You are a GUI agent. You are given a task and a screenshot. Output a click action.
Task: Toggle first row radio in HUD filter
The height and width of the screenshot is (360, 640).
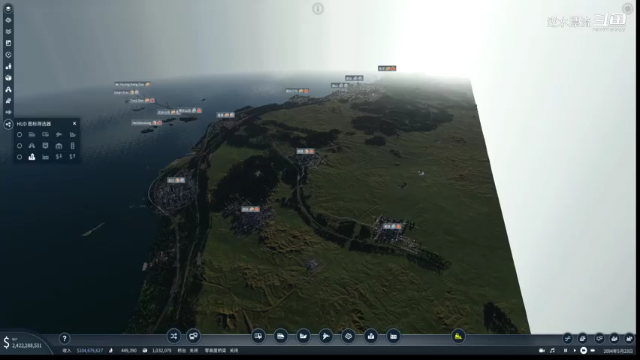coord(19,134)
